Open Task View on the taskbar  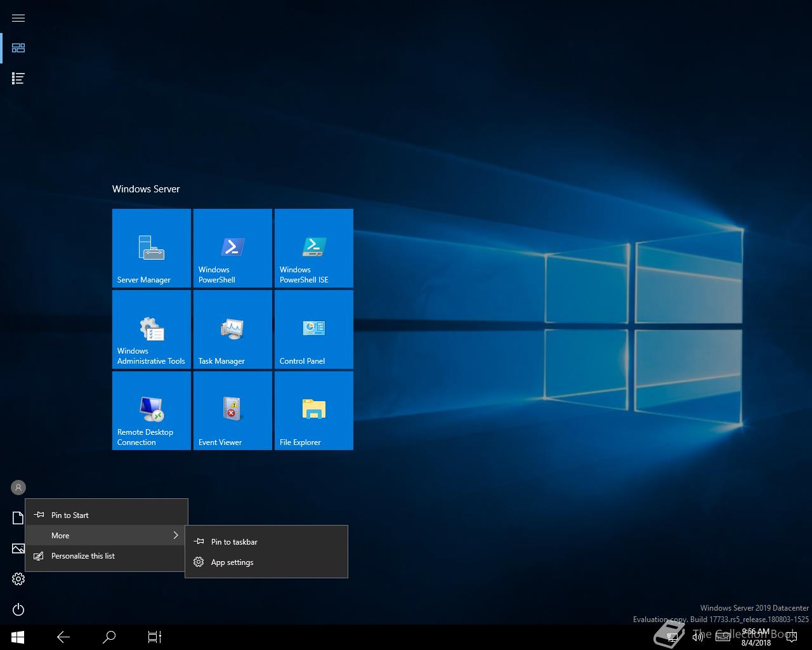(x=155, y=637)
